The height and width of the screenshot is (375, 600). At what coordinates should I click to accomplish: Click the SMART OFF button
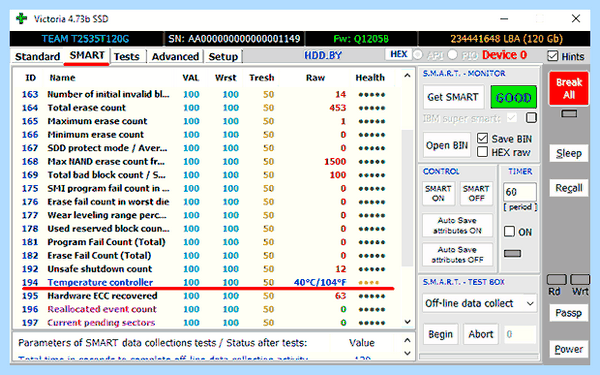click(476, 193)
